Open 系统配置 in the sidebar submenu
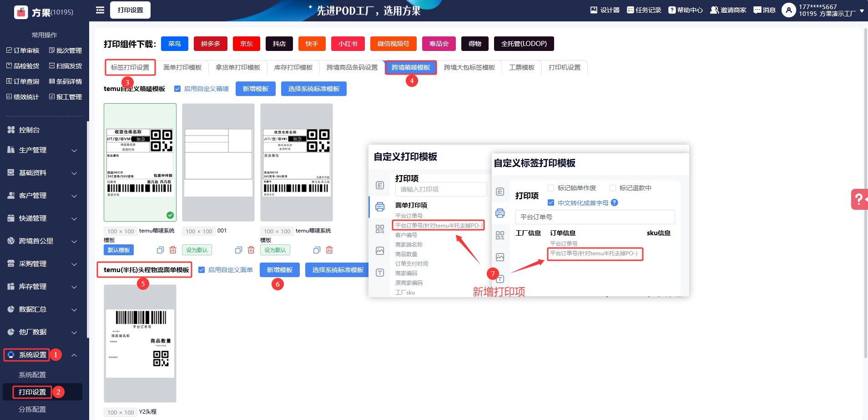 (x=32, y=375)
